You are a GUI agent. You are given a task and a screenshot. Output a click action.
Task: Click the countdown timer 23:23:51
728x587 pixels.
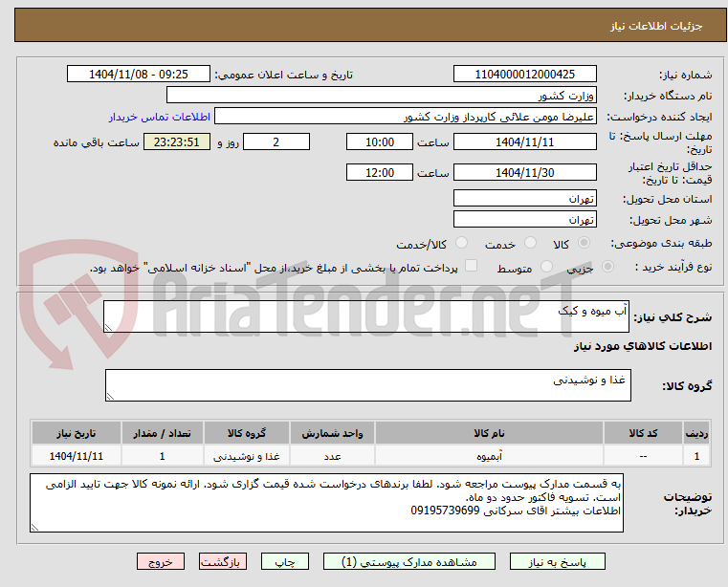coord(176,141)
